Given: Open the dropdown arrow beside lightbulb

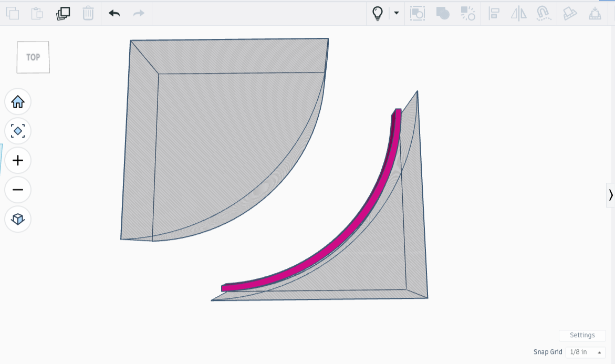Looking at the screenshot, I should pos(397,13).
